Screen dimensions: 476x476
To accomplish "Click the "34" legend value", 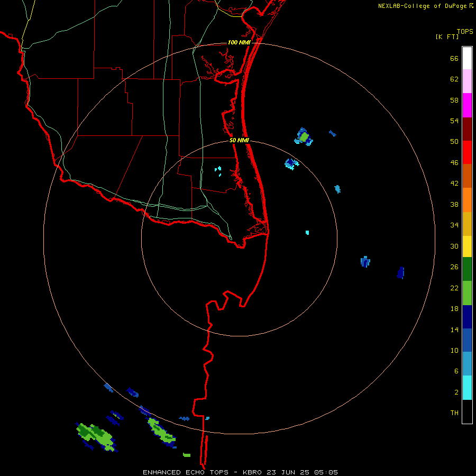I will (x=454, y=225).
